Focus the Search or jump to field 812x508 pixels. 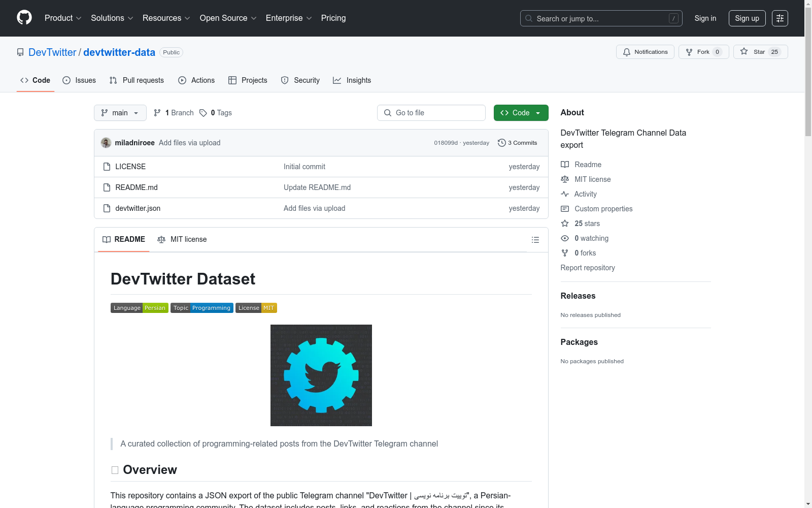click(x=601, y=18)
